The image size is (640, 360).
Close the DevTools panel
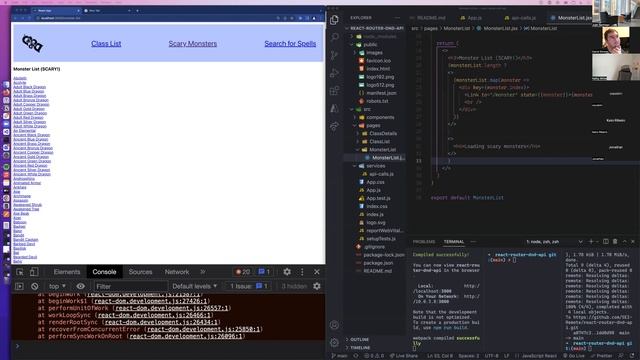coord(317,272)
